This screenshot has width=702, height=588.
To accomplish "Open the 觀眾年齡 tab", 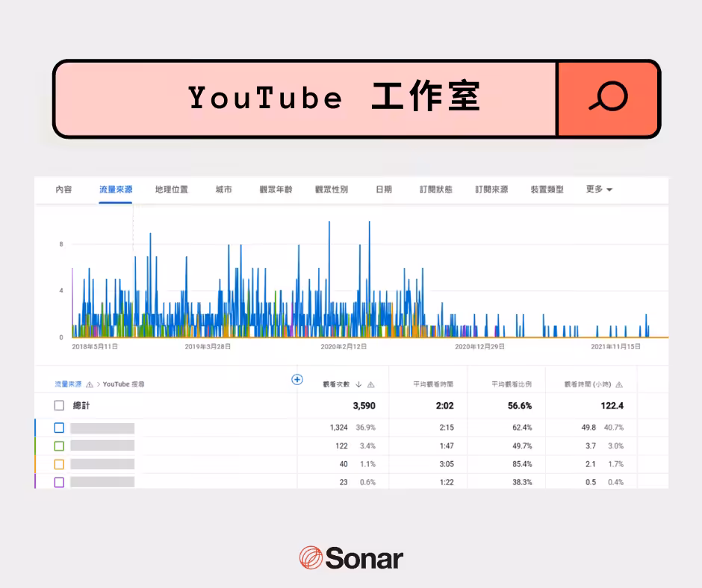I will [276, 190].
